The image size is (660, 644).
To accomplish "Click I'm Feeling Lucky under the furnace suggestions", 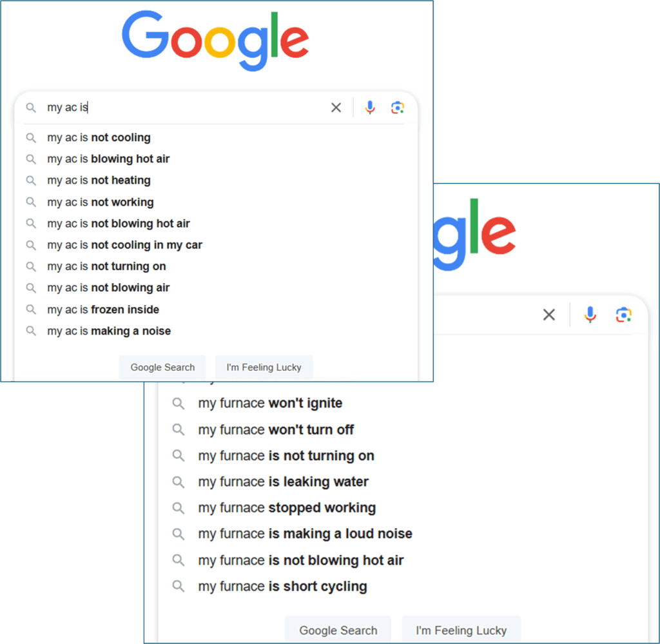I will coord(461,630).
